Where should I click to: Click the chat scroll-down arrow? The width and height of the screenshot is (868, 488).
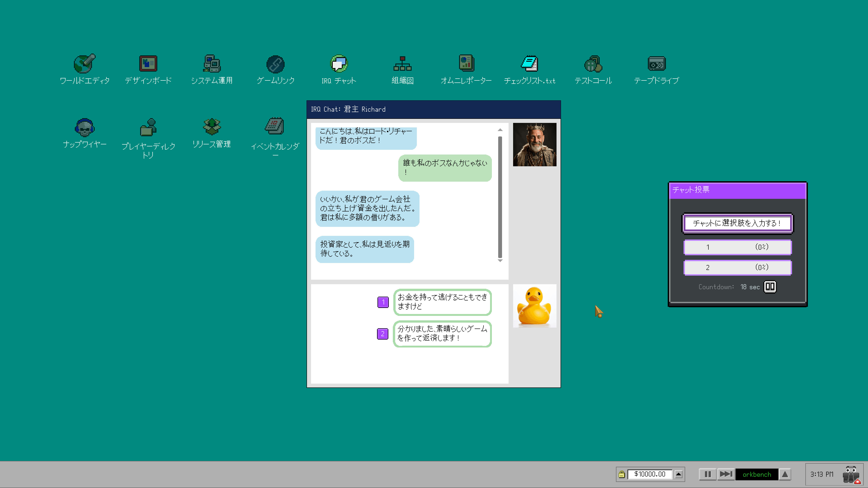click(500, 261)
